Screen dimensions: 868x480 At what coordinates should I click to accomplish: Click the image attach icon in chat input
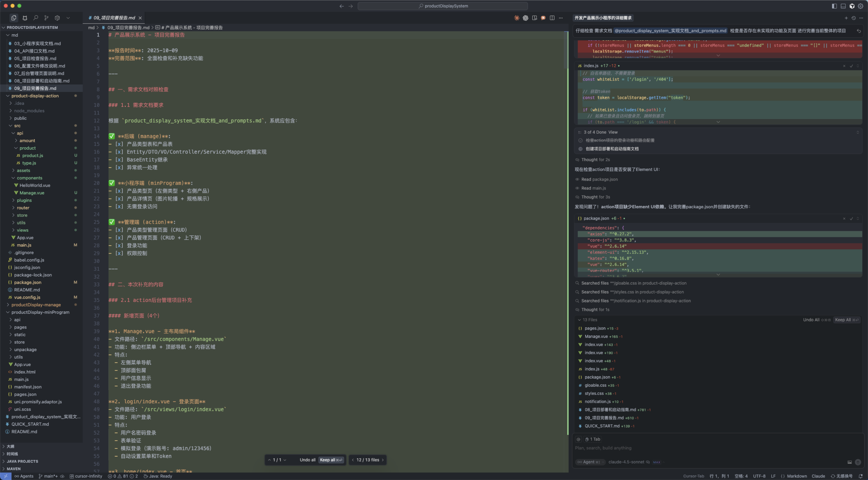point(849,462)
